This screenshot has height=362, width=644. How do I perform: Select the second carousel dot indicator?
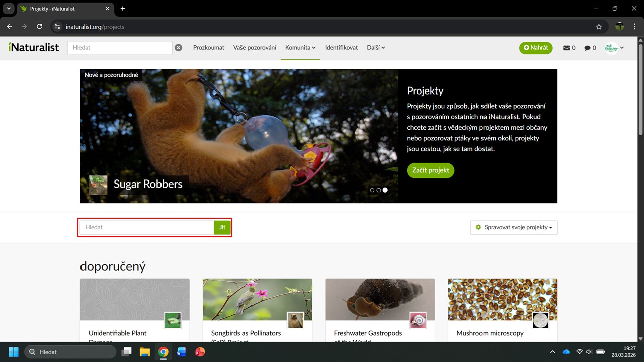[x=379, y=190]
